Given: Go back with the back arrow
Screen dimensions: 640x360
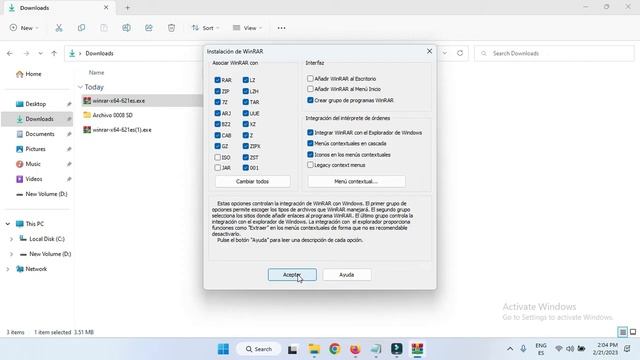Looking at the screenshot, I should (x=10, y=53).
